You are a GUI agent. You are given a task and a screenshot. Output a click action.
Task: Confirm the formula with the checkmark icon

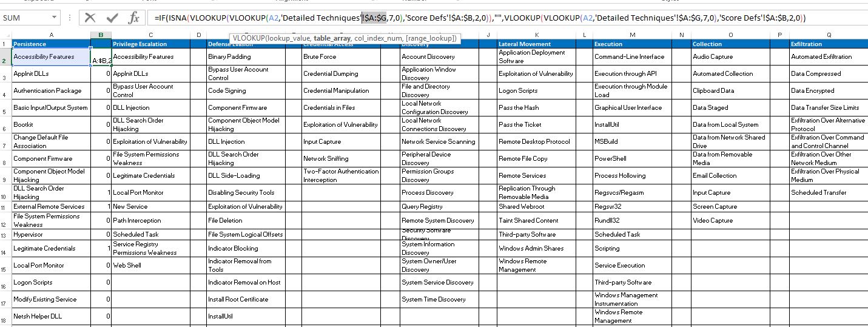112,18
